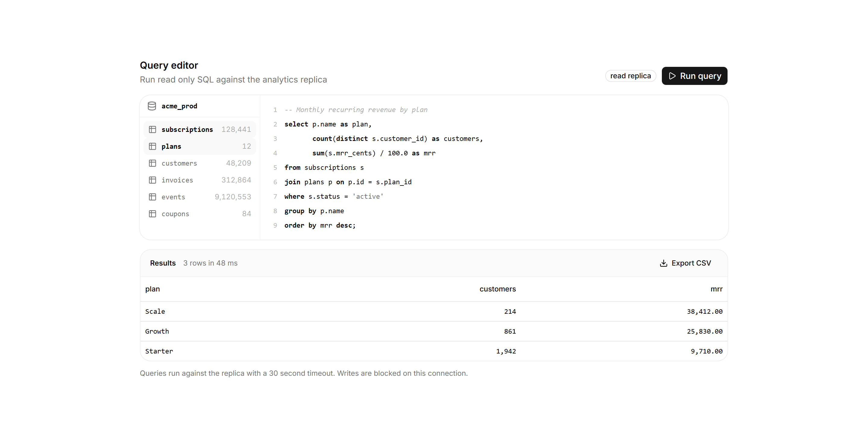Screen dimensions: 868x436
Task: Click the '3 rows in 48 ms' status
Action: (x=210, y=263)
